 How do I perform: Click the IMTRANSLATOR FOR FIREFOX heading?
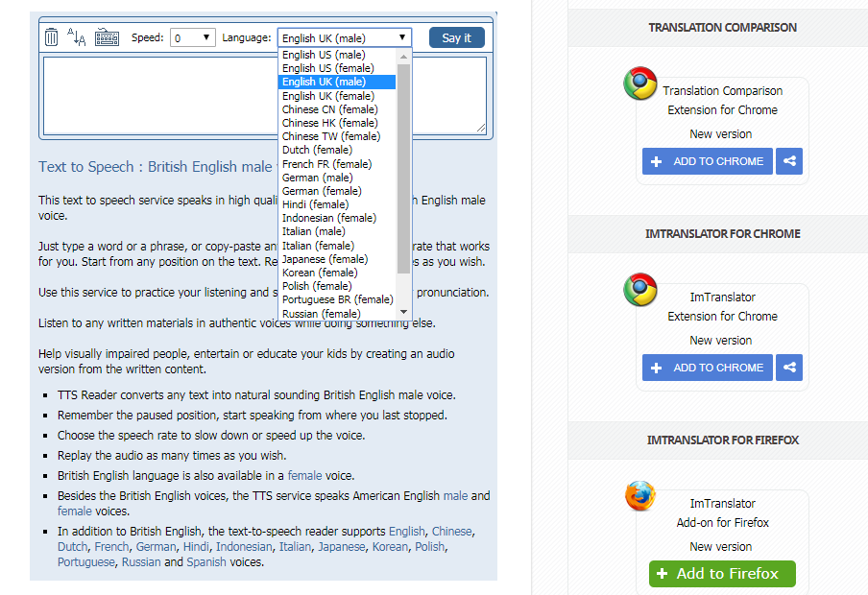(722, 440)
